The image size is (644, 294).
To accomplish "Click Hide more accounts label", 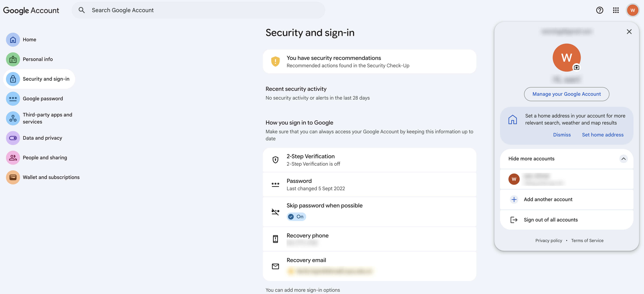I will pyautogui.click(x=531, y=159).
